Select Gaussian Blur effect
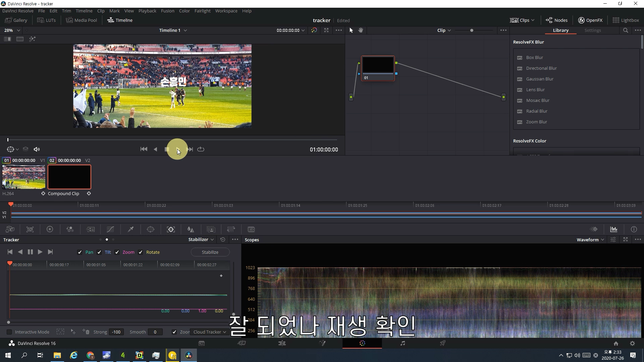 pyautogui.click(x=539, y=79)
